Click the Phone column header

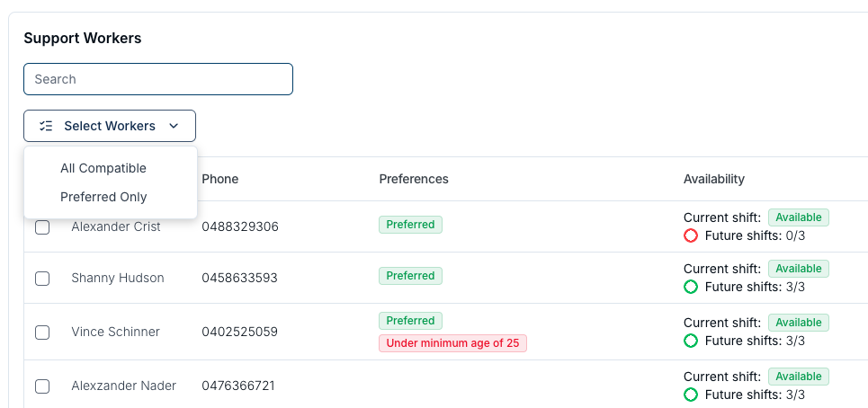pyautogui.click(x=219, y=179)
